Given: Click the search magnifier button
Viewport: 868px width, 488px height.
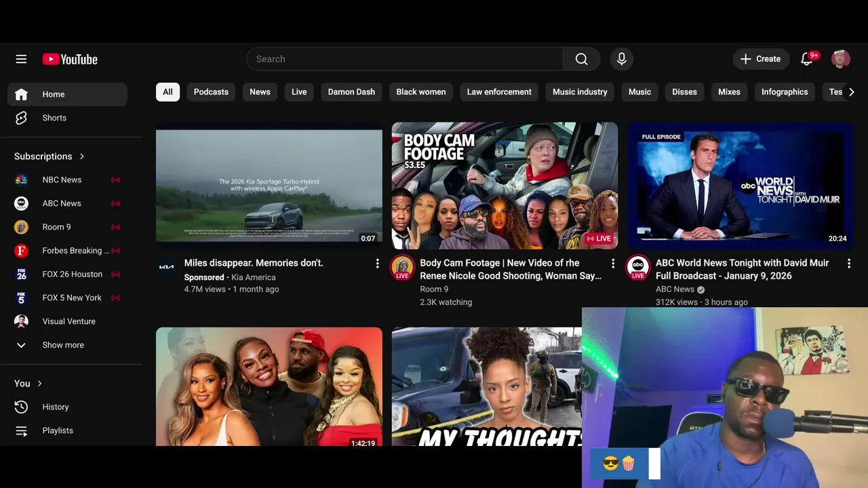Looking at the screenshot, I should pyautogui.click(x=581, y=59).
